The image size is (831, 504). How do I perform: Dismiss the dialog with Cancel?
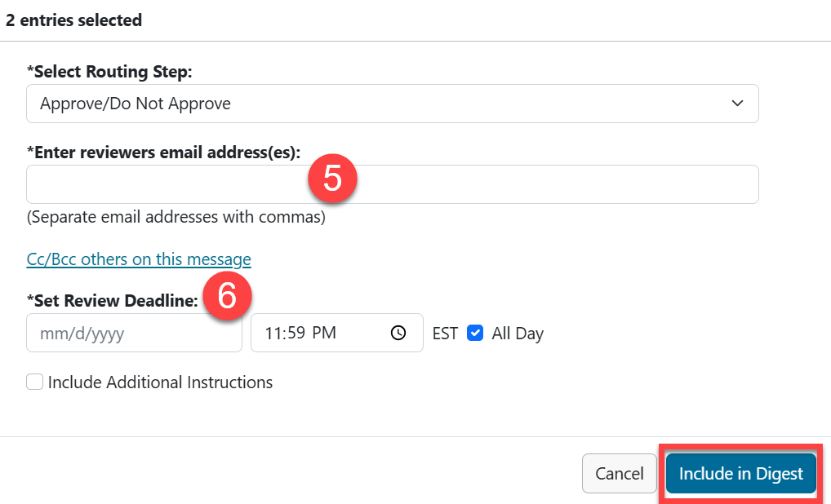tap(619, 473)
